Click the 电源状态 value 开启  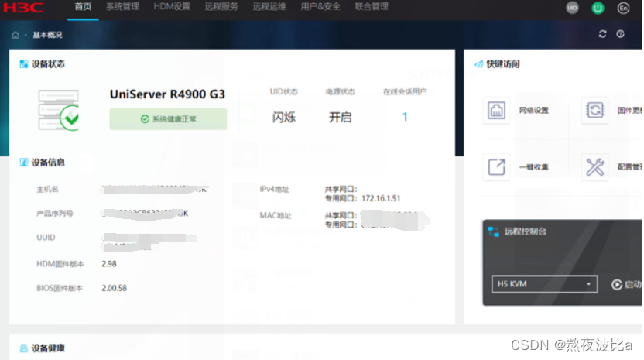pos(340,117)
